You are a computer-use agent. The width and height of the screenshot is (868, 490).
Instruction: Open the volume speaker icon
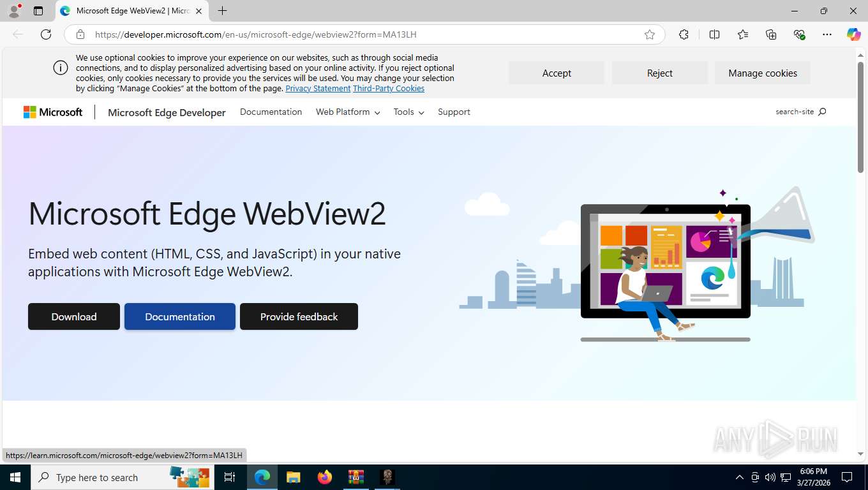coord(770,477)
